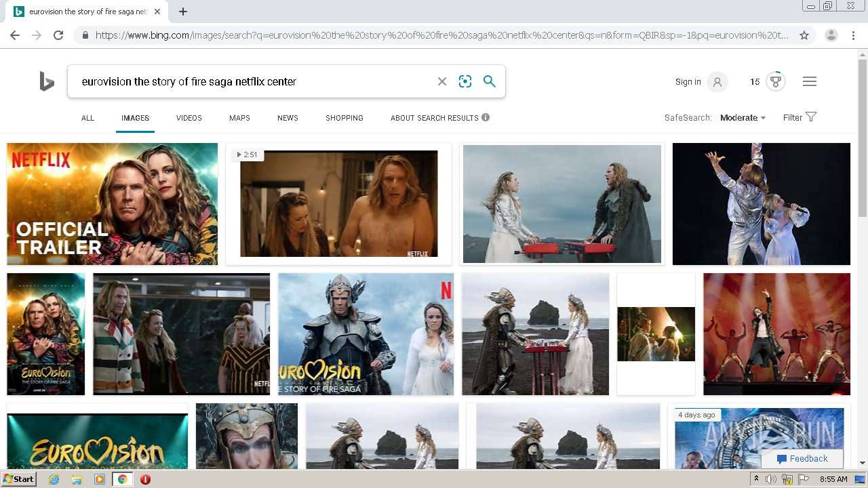Viewport: 868px width, 488px height.
Task: Open a new browser tab
Action: click(x=183, y=12)
